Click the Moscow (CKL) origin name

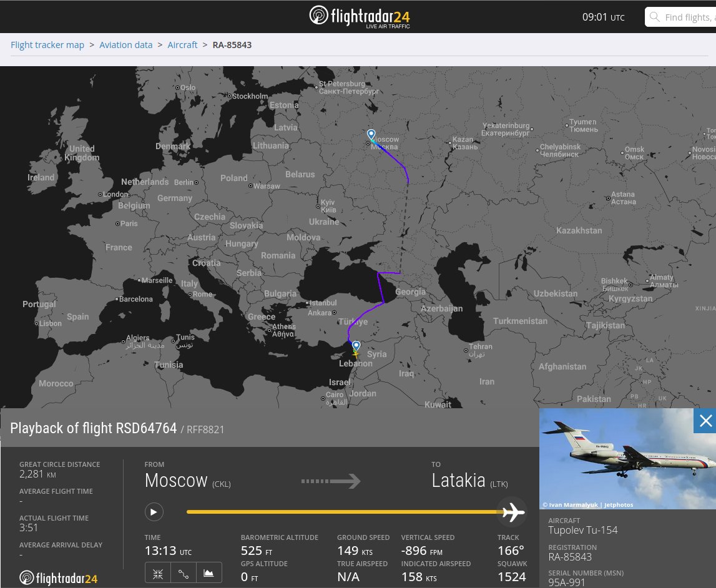coord(188,481)
